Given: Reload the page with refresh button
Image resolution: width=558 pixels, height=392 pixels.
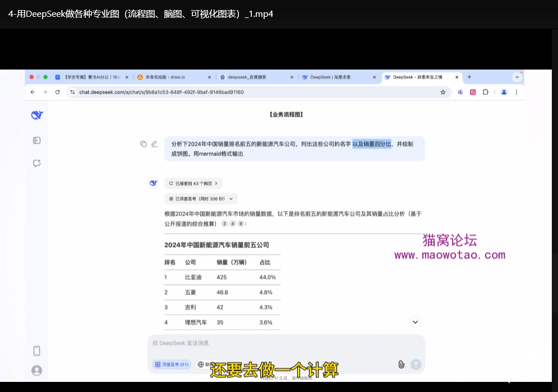Looking at the screenshot, I should pos(57,92).
